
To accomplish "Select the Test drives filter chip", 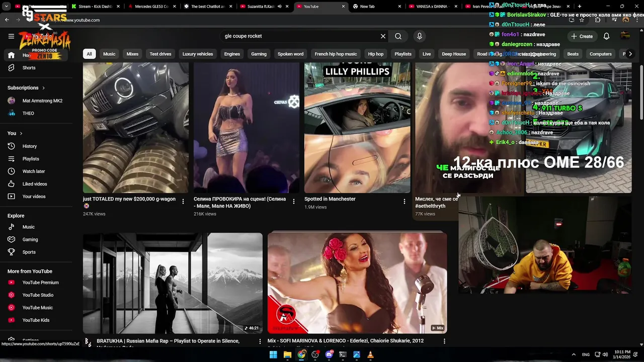I will [x=160, y=54].
